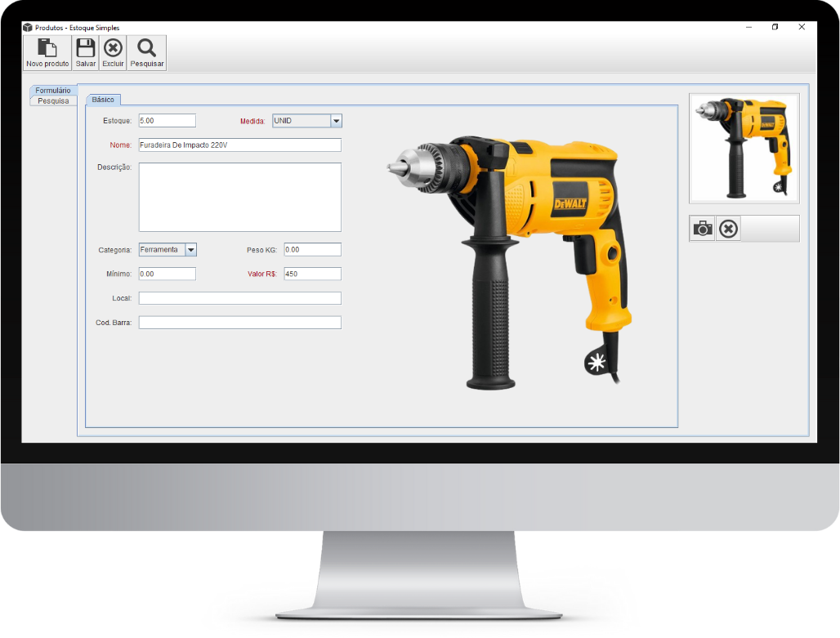This screenshot has height=638, width=840.
Task: Click the Novo produto toolbar button
Action: pos(47,52)
